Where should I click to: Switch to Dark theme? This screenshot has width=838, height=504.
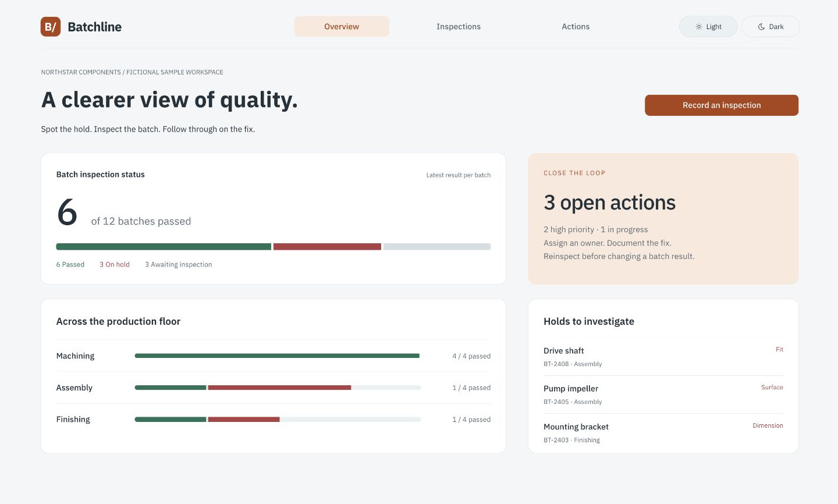click(770, 27)
